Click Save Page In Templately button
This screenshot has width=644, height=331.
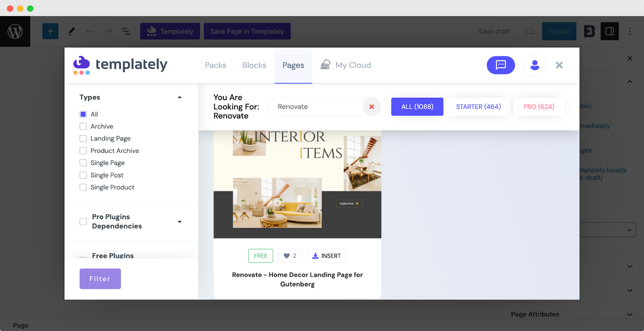[247, 31]
